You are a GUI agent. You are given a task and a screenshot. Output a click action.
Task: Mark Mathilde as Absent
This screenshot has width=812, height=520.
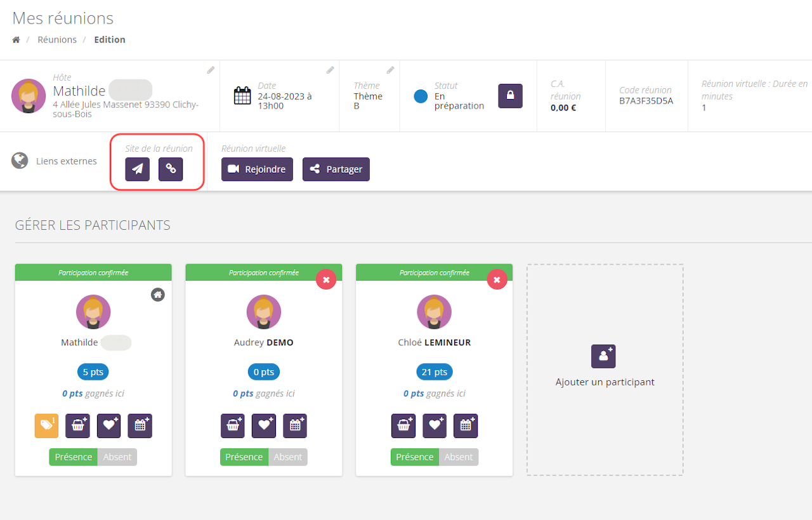click(117, 457)
